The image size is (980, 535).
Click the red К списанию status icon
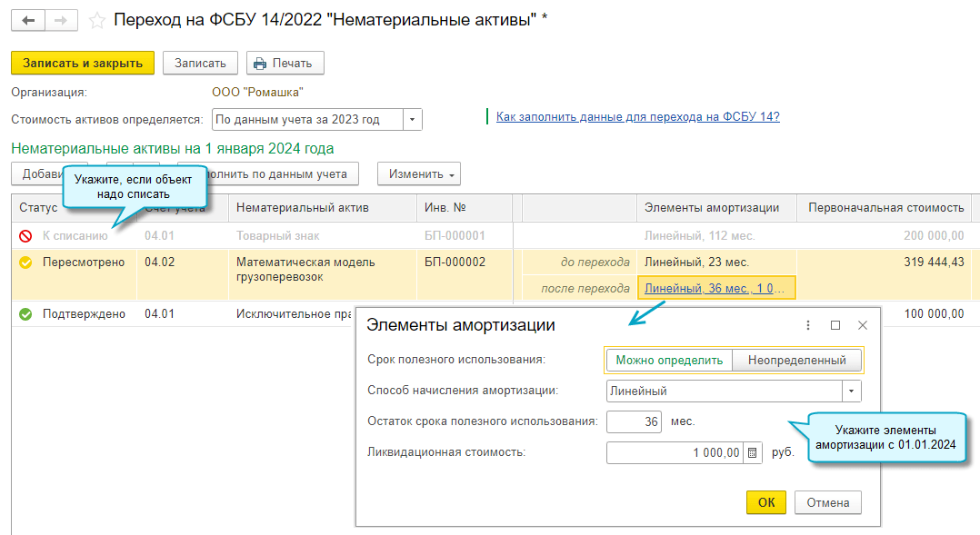point(25,236)
